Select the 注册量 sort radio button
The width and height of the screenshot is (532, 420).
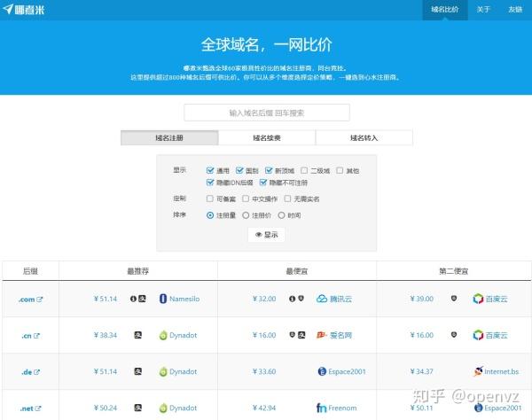[210, 215]
